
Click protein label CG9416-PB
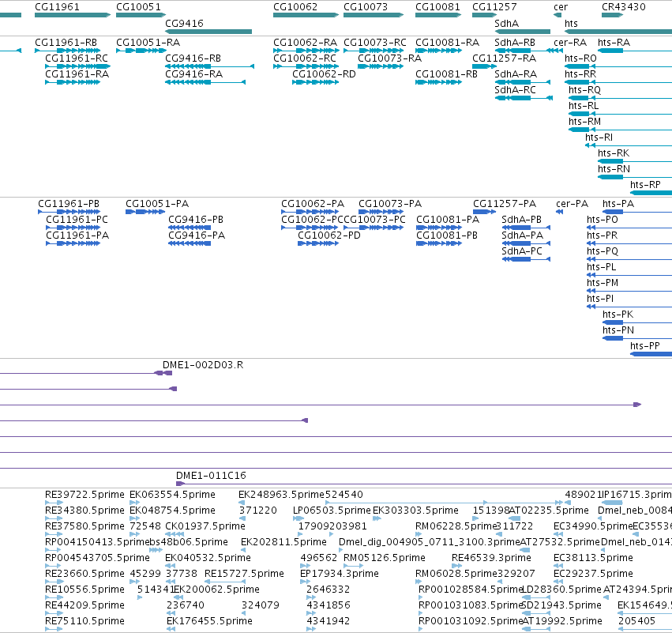196,220
